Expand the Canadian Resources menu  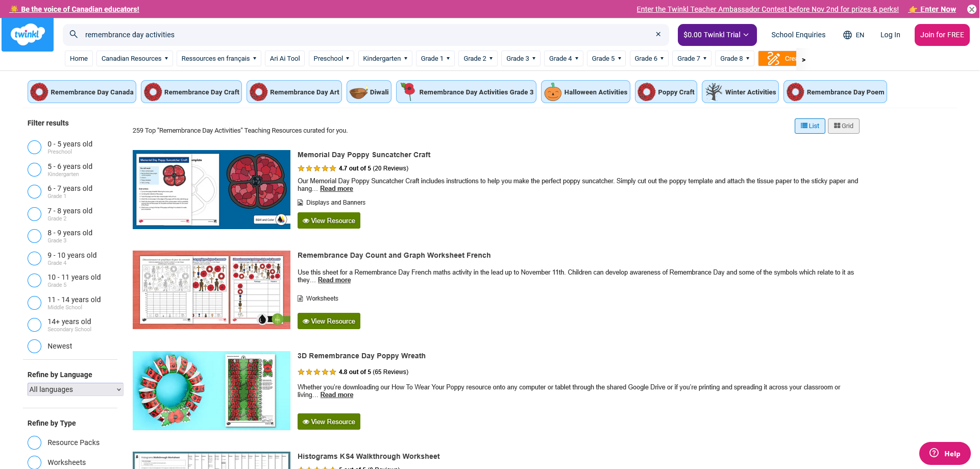tap(135, 59)
